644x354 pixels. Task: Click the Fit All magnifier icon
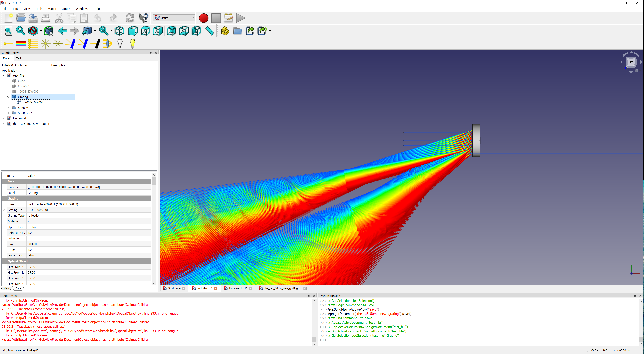click(x=8, y=31)
